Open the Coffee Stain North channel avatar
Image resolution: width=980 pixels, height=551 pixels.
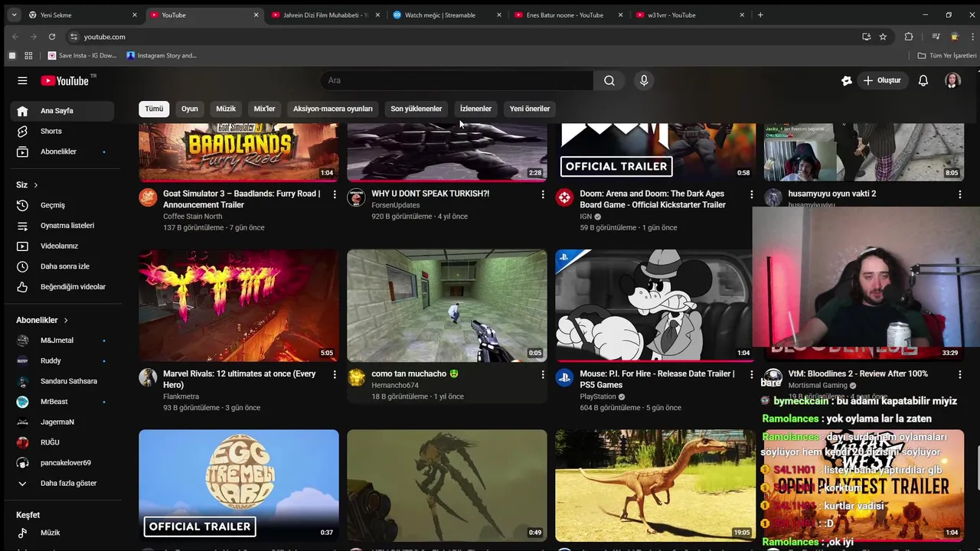(x=148, y=197)
